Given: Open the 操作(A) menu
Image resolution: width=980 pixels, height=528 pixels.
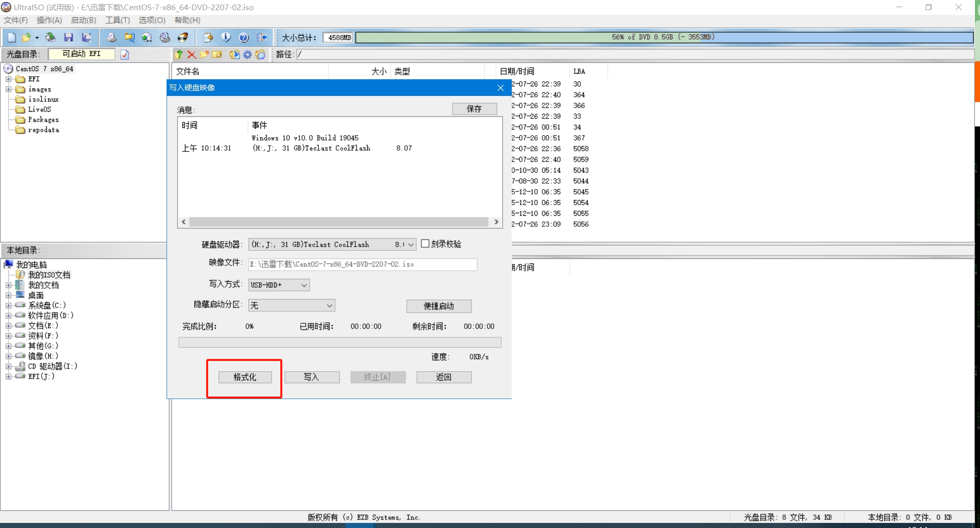Looking at the screenshot, I should pos(49,20).
